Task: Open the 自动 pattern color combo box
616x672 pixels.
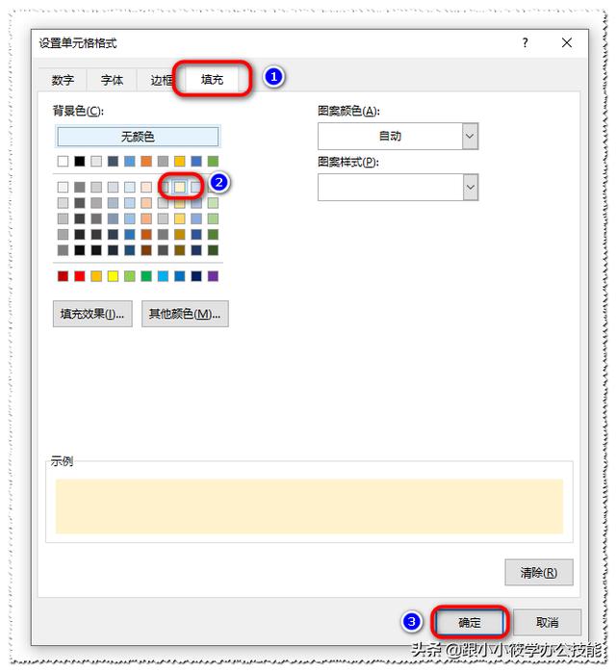Action: (x=398, y=137)
